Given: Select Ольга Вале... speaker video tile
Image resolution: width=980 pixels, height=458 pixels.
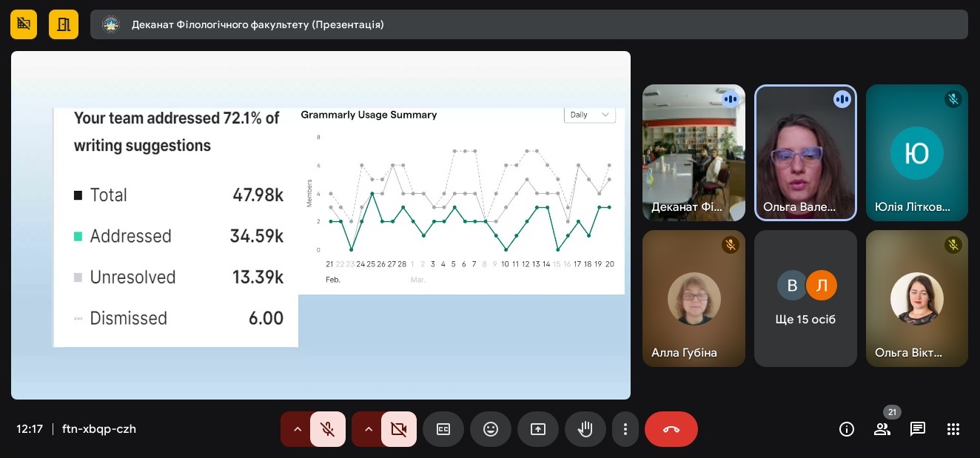Looking at the screenshot, I should click(805, 152).
